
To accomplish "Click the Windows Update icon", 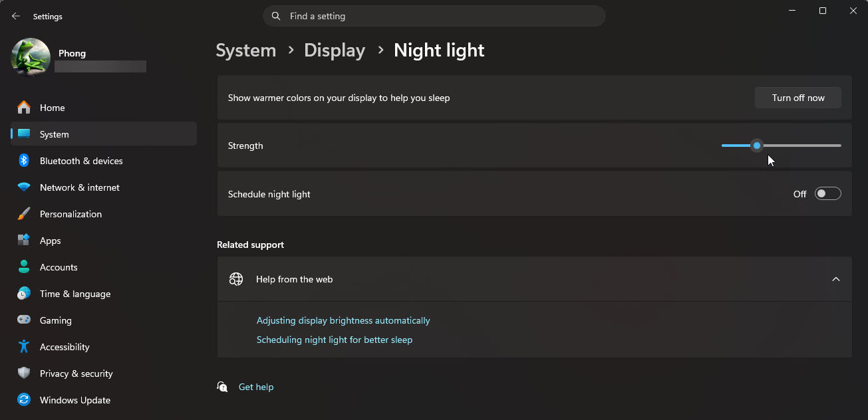I will click(x=24, y=400).
